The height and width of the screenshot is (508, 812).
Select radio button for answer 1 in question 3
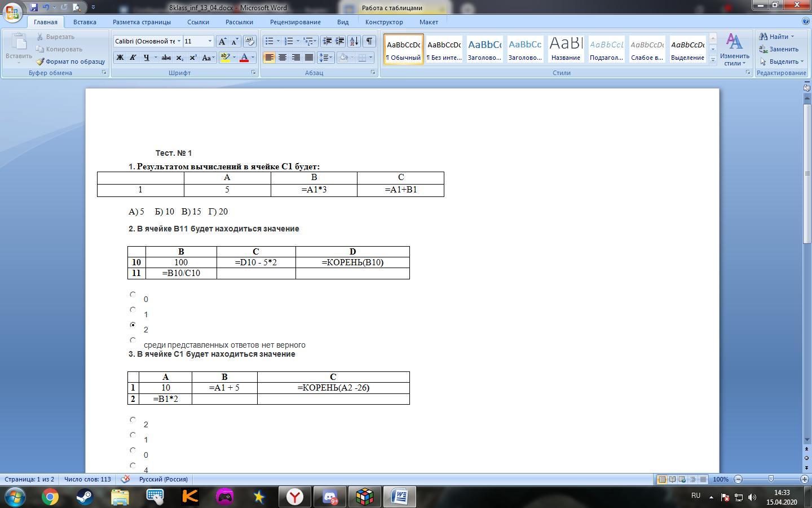click(133, 435)
